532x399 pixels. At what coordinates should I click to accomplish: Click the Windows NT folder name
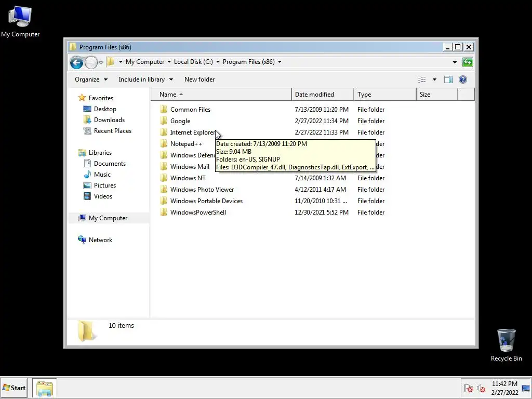188,178
